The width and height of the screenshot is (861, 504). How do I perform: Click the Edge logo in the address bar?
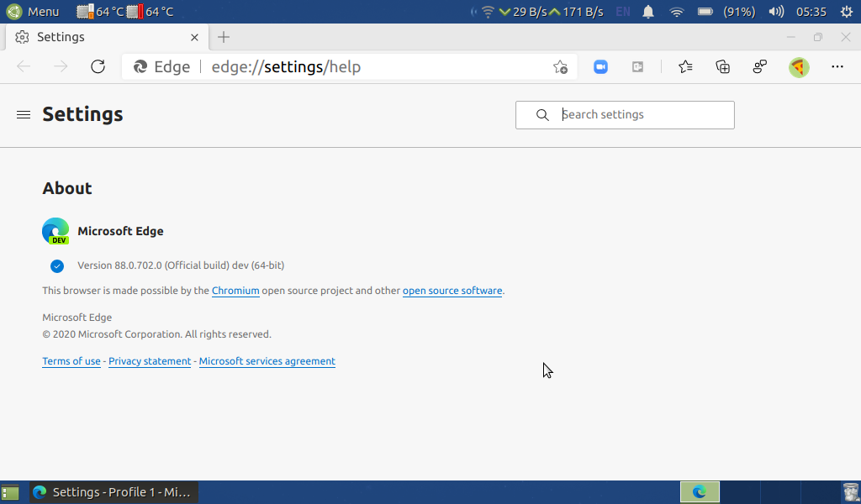[140, 66]
